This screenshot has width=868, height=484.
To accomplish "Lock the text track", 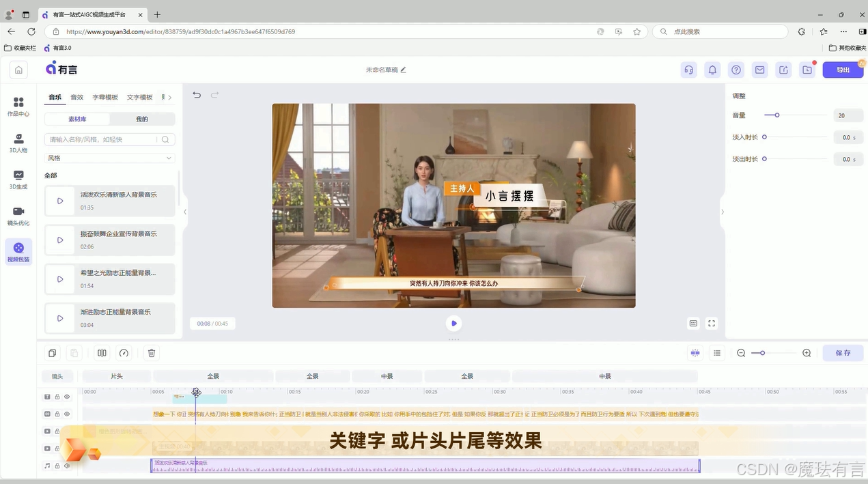I will [x=57, y=397].
